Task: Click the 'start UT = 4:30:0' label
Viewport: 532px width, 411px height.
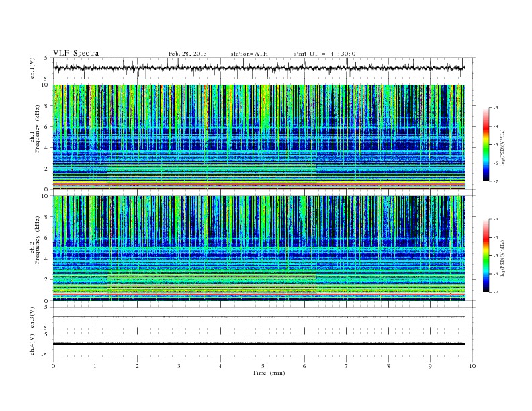Action: pyautogui.click(x=324, y=54)
